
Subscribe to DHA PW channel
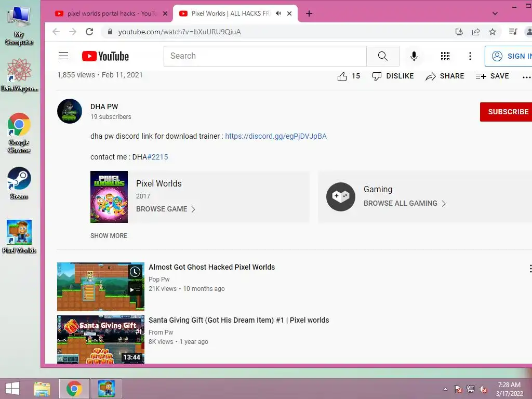[506, 112]
